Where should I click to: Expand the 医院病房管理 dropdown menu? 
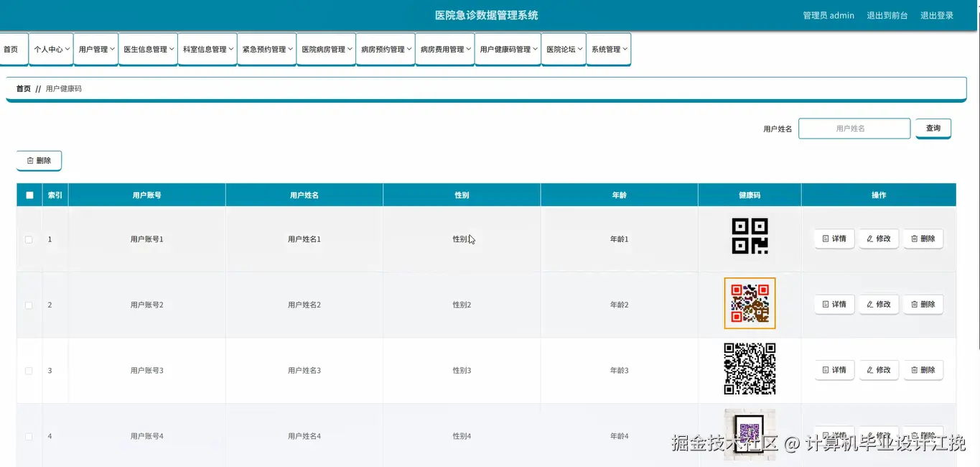click(327, 50)
